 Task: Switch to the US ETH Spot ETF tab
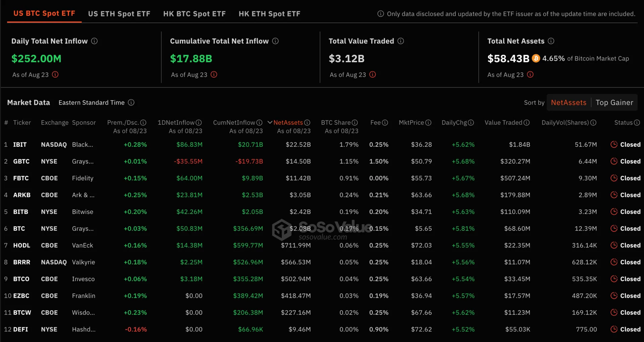119,14
